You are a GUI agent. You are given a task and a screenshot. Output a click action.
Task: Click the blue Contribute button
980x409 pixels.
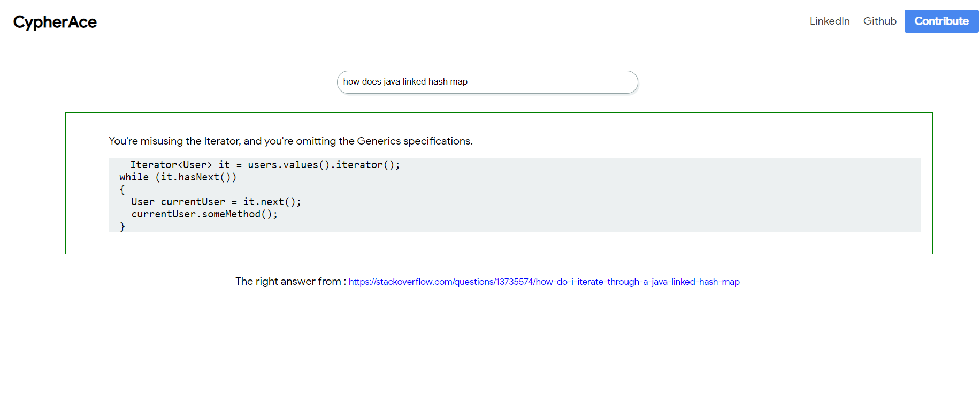point(941,21)
